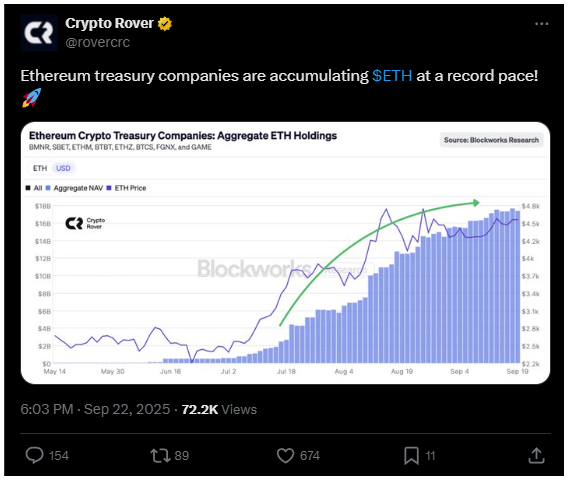
Task: Toggle the ETH Price legend series
Action: point(126,188)
